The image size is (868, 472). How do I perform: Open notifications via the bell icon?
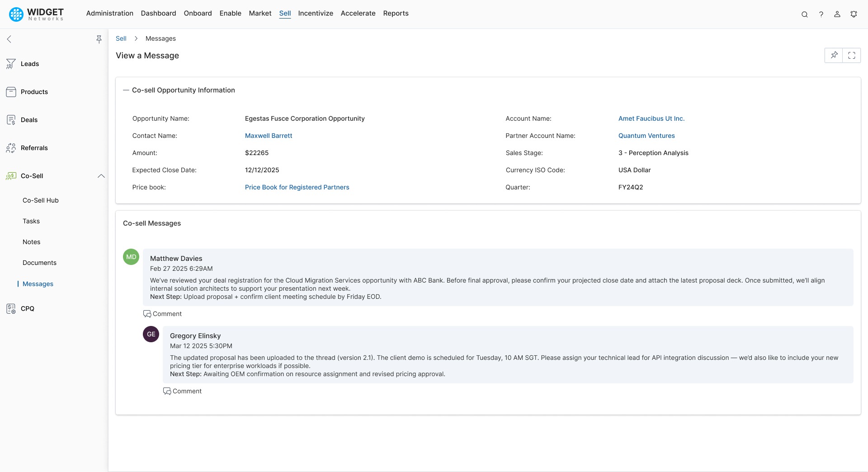pyautogui.click(x=854, y=14)
